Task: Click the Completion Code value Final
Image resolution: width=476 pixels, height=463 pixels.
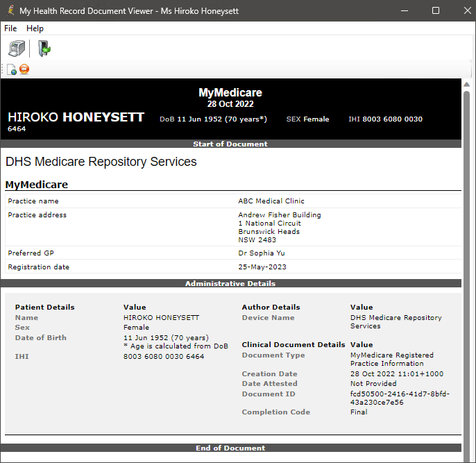Action: (359, 412)
